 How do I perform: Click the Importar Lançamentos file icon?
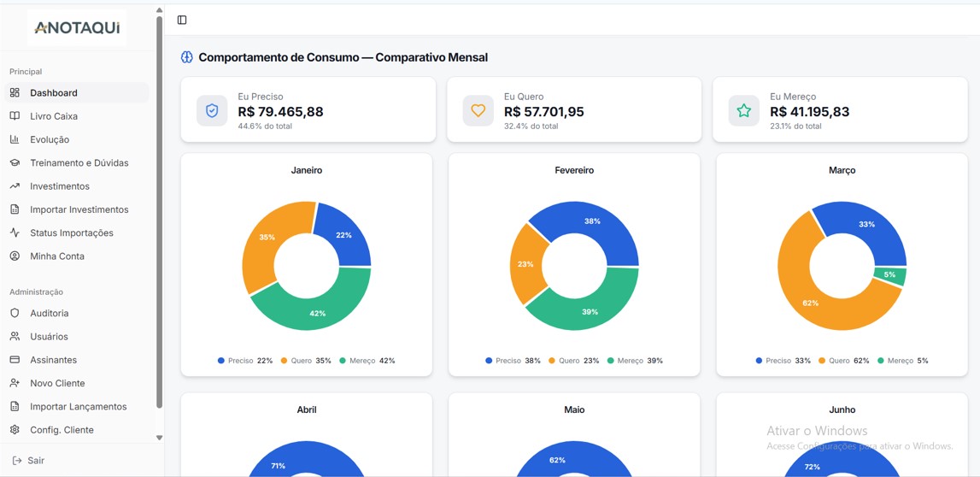pyautogui.click(x=15, y=406)
